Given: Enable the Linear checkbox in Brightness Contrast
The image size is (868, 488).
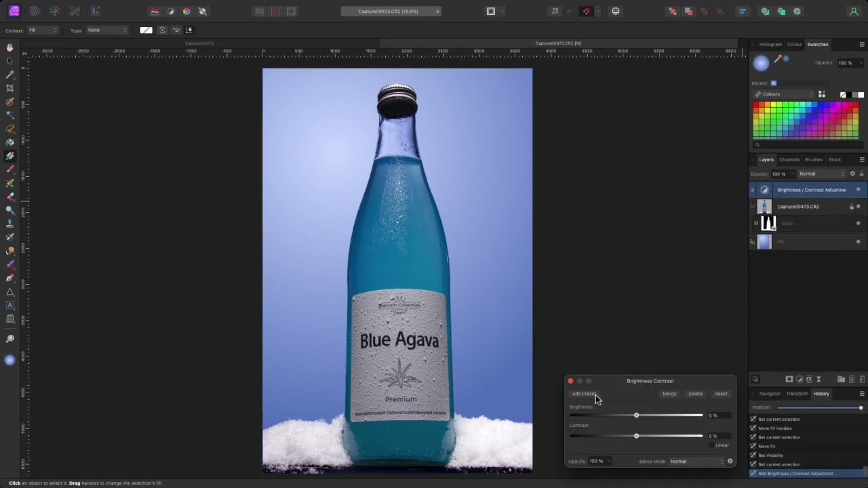Looking at the screenshot, I should point(712,445).
